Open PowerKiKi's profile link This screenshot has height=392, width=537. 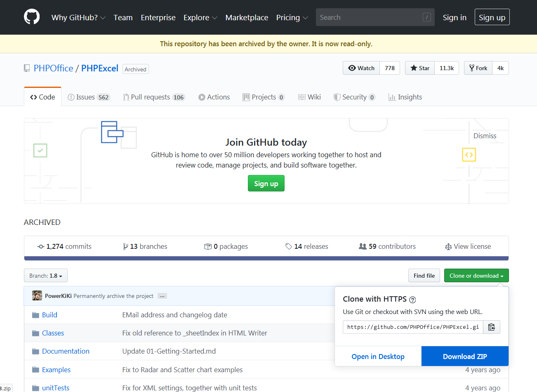click(x=58, y=296)
